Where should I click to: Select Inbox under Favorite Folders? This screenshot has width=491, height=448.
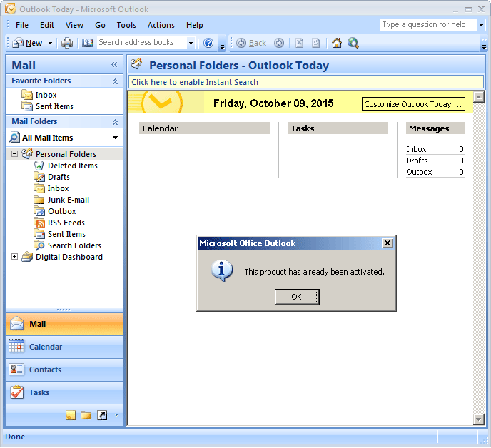46,95
